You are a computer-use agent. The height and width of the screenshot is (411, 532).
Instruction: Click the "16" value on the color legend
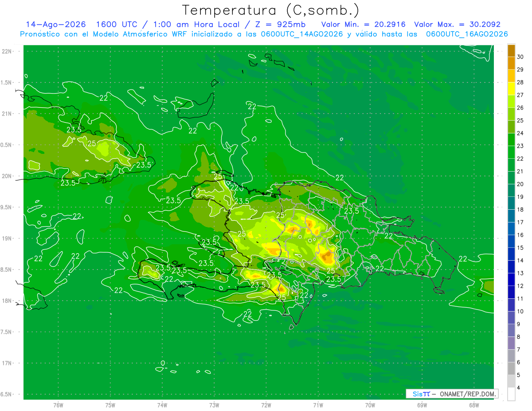[520, 235]
